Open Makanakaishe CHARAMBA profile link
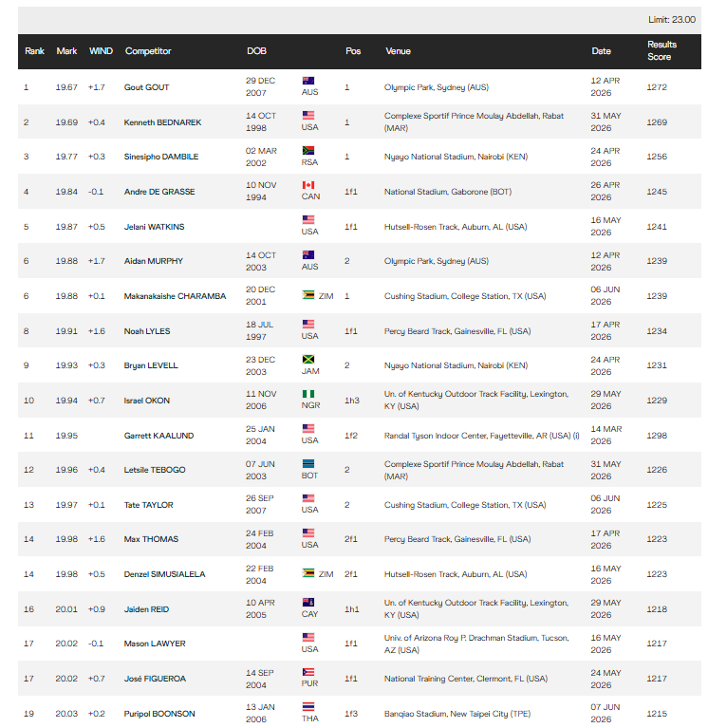The image size is (708, 728). click(x=175, y=296)
